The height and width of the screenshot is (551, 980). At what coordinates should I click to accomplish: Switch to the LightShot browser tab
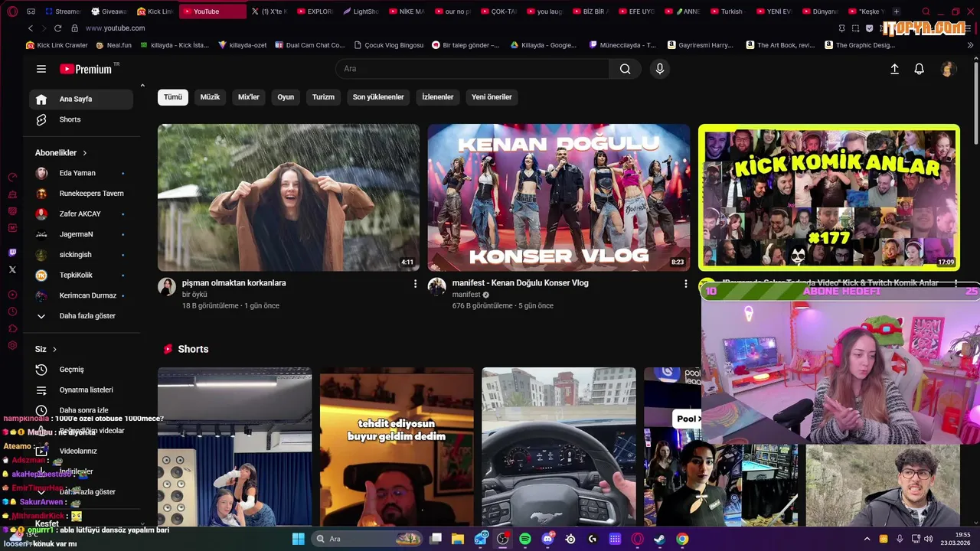tap(362, 11)
